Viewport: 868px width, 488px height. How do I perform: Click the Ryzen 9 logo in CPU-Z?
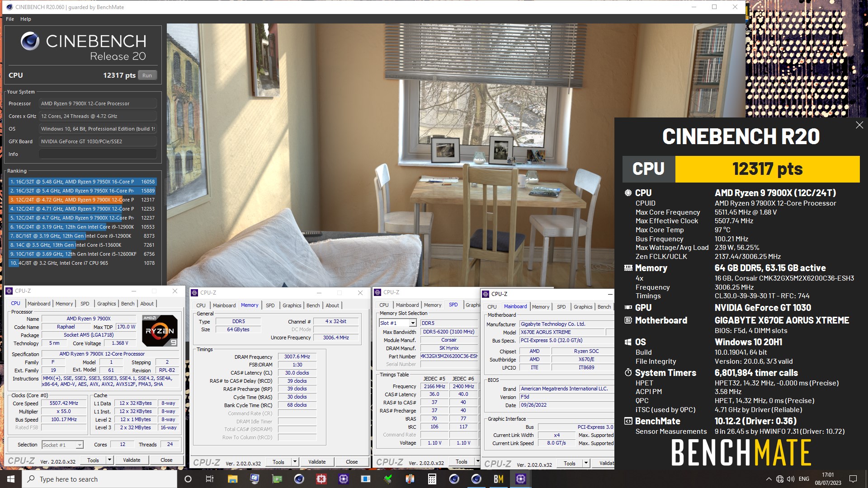click(x=160, y=331)
